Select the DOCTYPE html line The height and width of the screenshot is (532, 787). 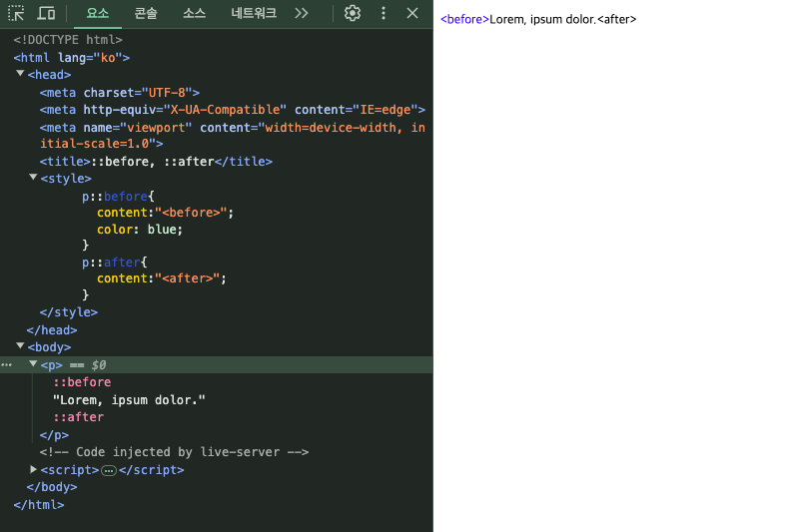68,40
